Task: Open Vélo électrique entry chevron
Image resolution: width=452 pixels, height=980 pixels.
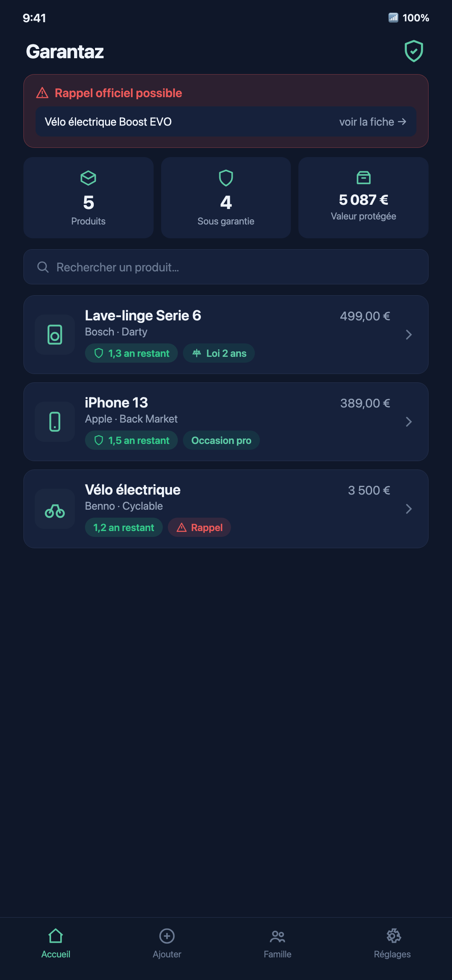Action: pos(409,509)
